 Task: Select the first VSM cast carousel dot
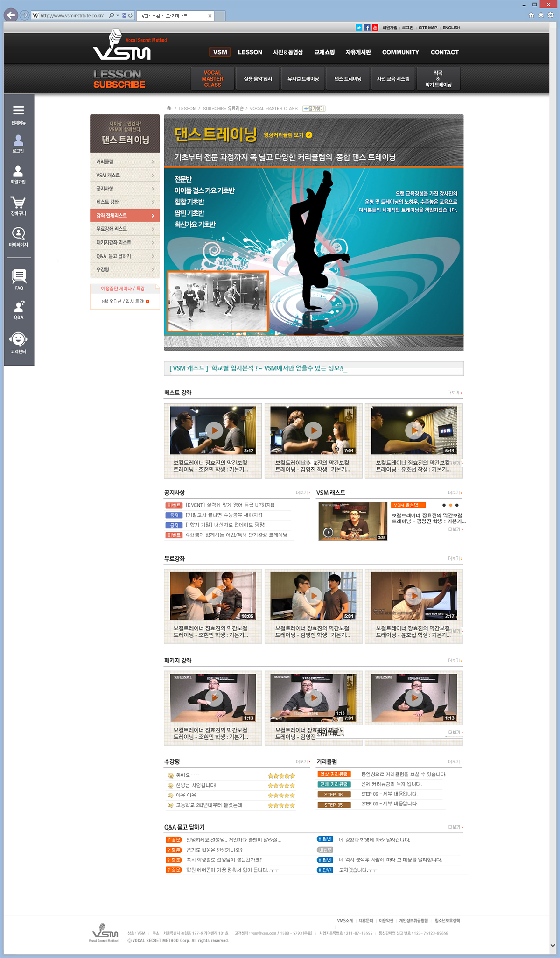pos(444,505)
